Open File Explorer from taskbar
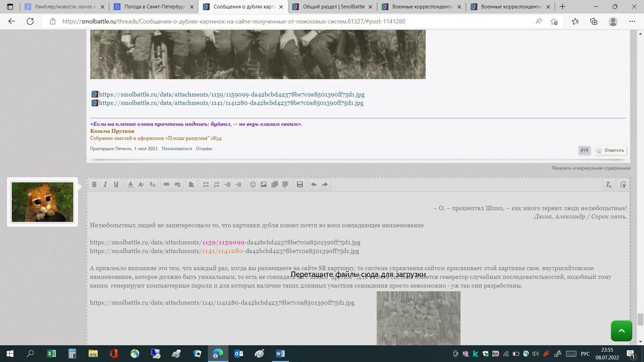This screenshot has width=644, height=362. (x=93, y=353)
